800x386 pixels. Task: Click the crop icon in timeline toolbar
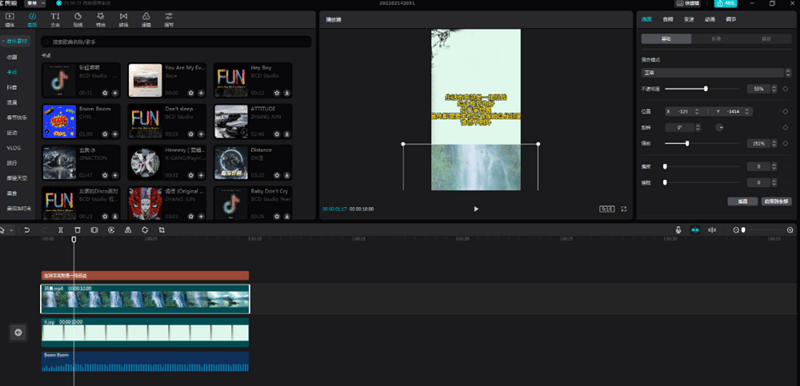(x=162, y=230)
